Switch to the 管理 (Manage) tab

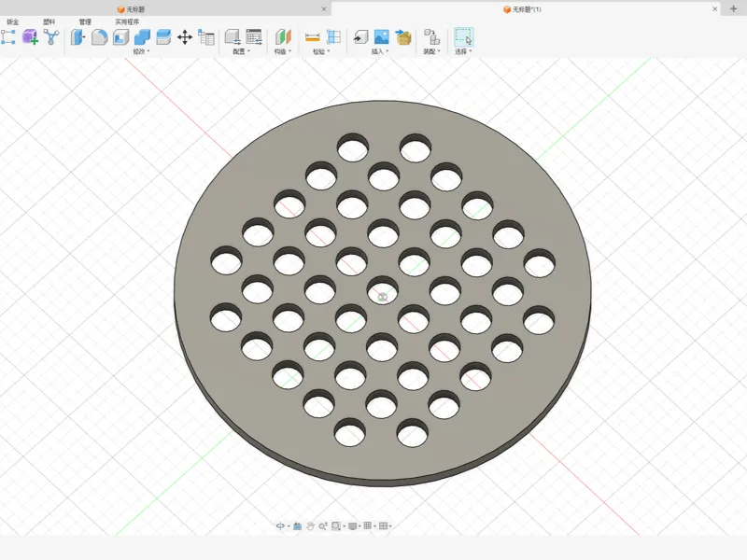tap(85, 21)
